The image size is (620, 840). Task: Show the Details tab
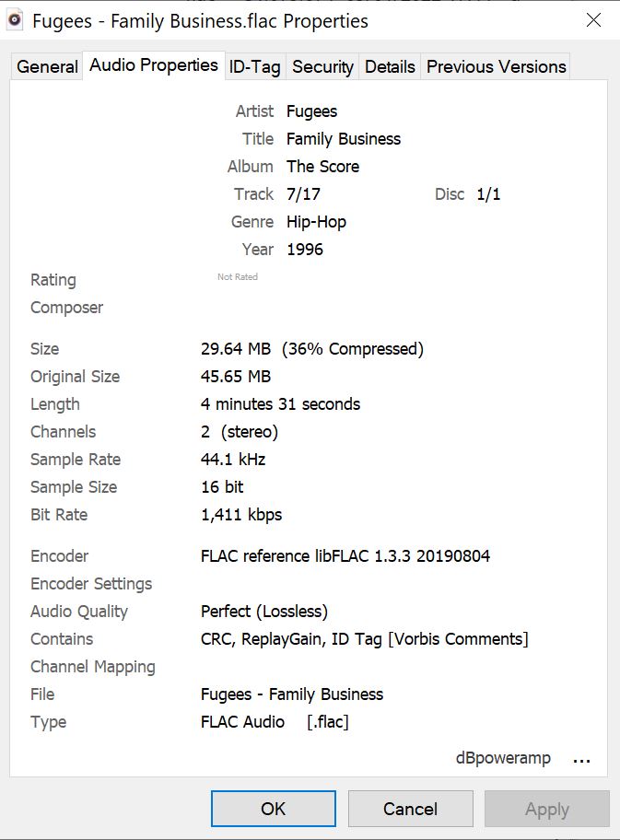click(x=390, y=66)
